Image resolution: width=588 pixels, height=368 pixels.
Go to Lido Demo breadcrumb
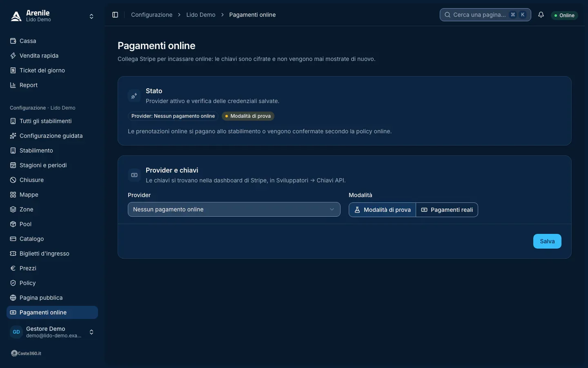point(201,15)
